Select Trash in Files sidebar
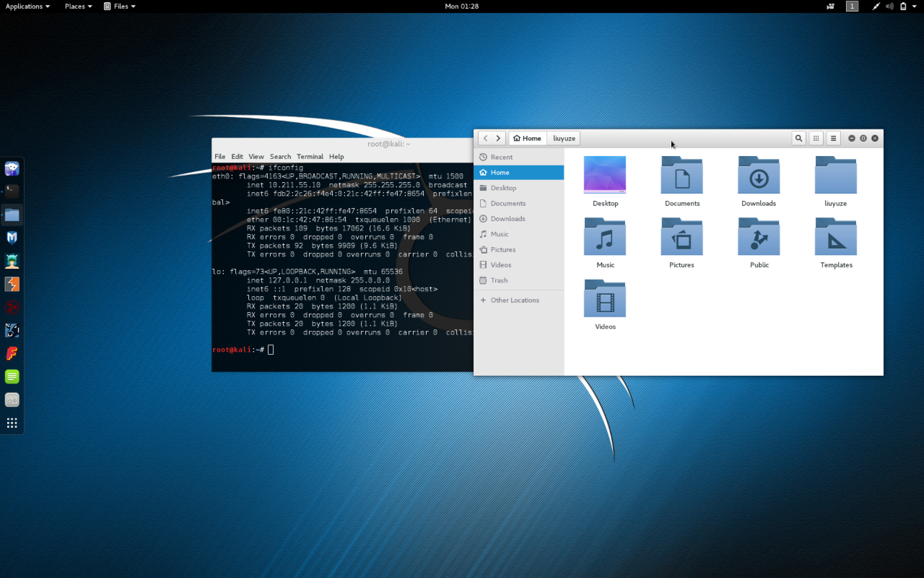Image resolution: width=924 pixels, height=578 pixels. click(x=519, y=280)
